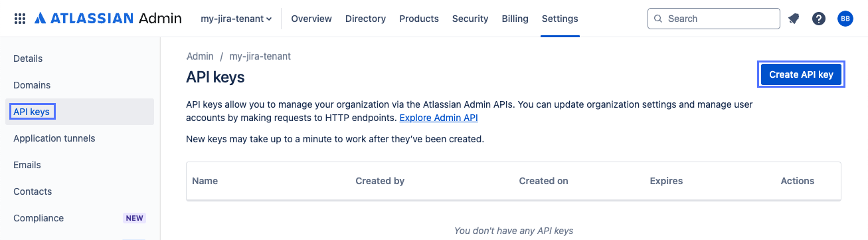
Task: Click the Atlassian Admin logo
Action: [x=108, y=19]
